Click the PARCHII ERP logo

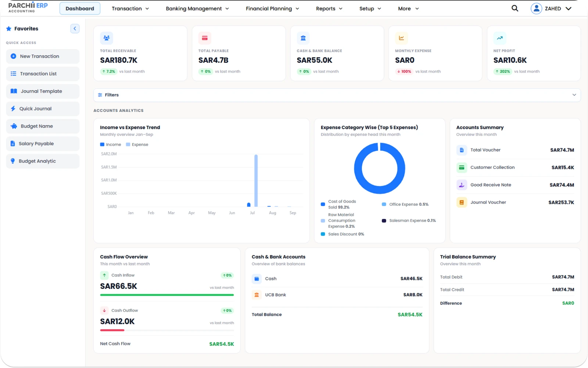coord(28,7)
